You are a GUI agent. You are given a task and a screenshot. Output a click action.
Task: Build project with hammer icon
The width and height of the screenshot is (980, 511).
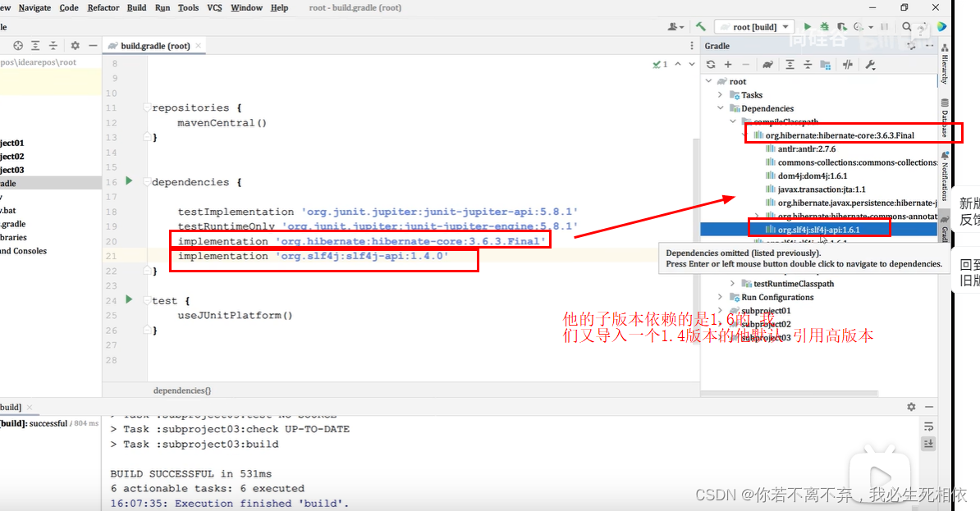coord(701,27)
